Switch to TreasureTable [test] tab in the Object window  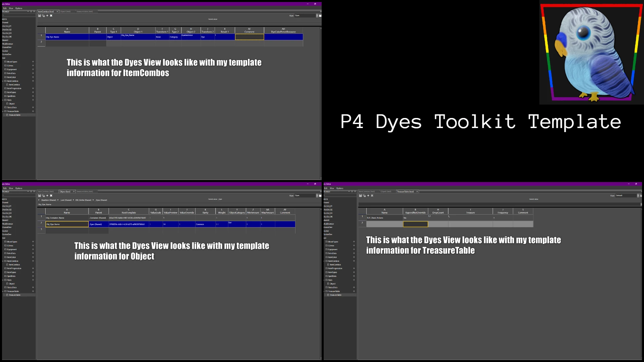coord(85,192)
